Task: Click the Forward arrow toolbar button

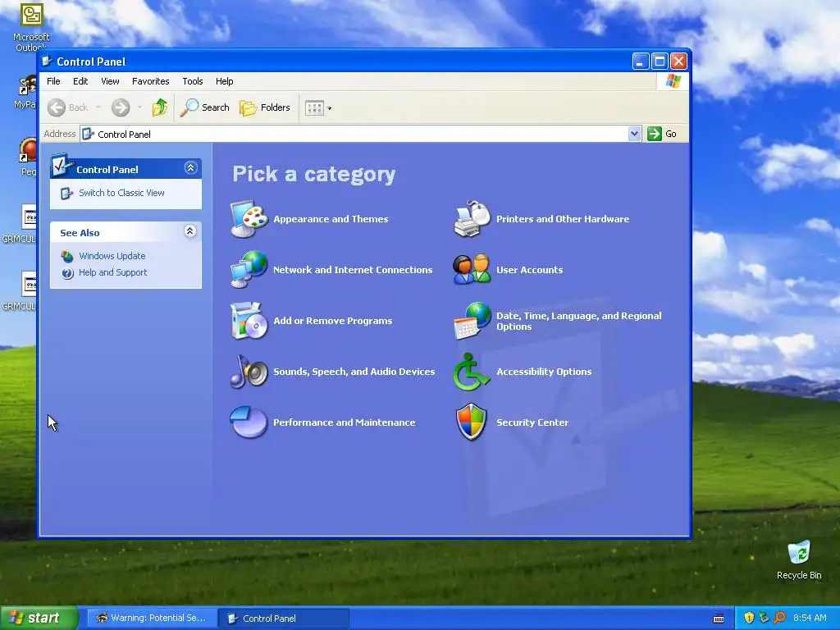Action: click(121, 107)
